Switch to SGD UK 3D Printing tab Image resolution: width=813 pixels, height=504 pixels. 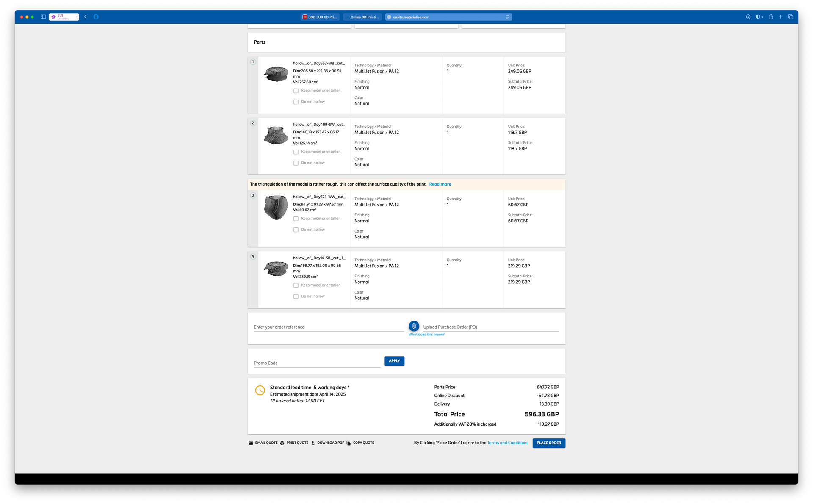coord(320,17)
